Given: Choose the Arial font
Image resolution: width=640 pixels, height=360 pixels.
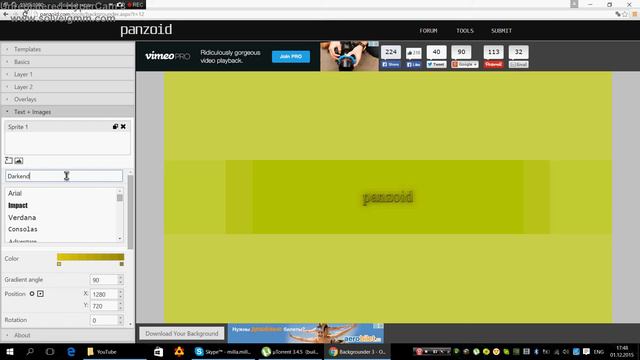Looking at the screenshot, I should (15, 193).
